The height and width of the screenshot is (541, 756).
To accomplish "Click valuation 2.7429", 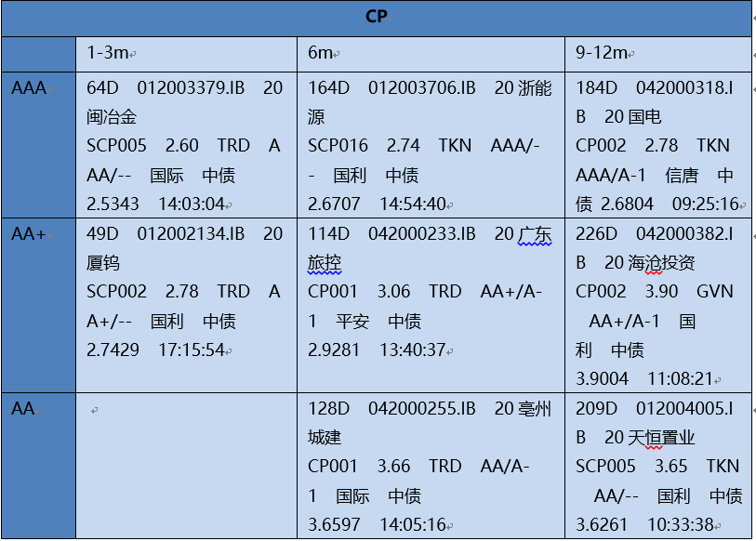I will click(113, 350).
